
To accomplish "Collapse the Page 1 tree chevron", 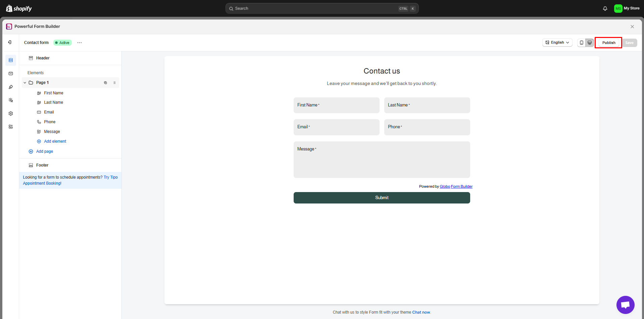I will (x=25, y=83).
